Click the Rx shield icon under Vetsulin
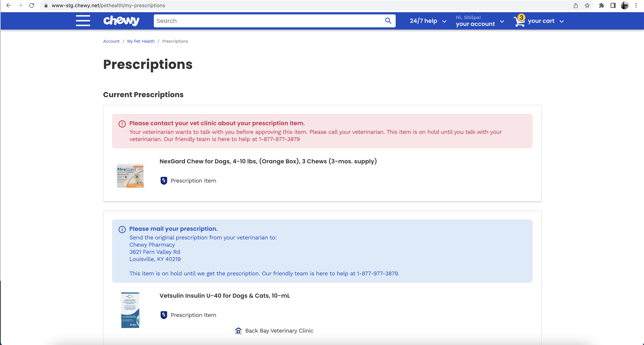Viewport: 644px width, 345px height. (x=164, y=315)
